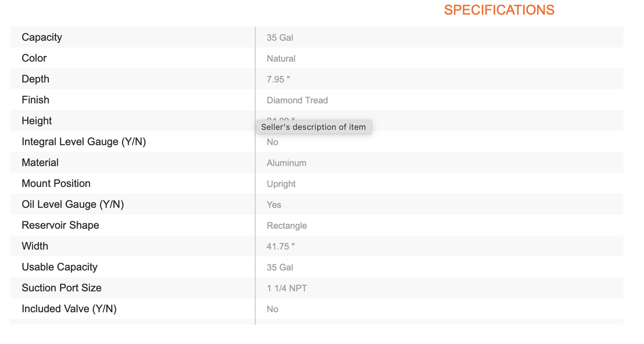The width and height of the screenshot is (644, 344).
Task: Click the Material row label
Action: click(40, 163)
